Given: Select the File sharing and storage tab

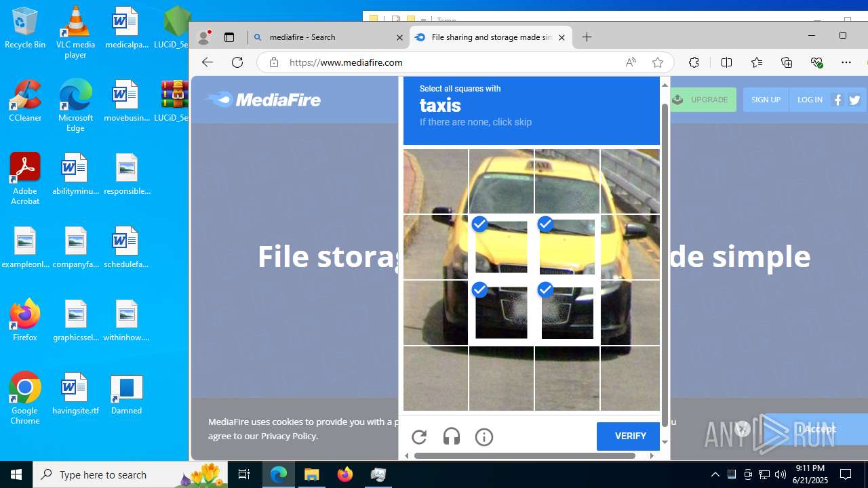Looking at the screenshot, I should point(491,37).
